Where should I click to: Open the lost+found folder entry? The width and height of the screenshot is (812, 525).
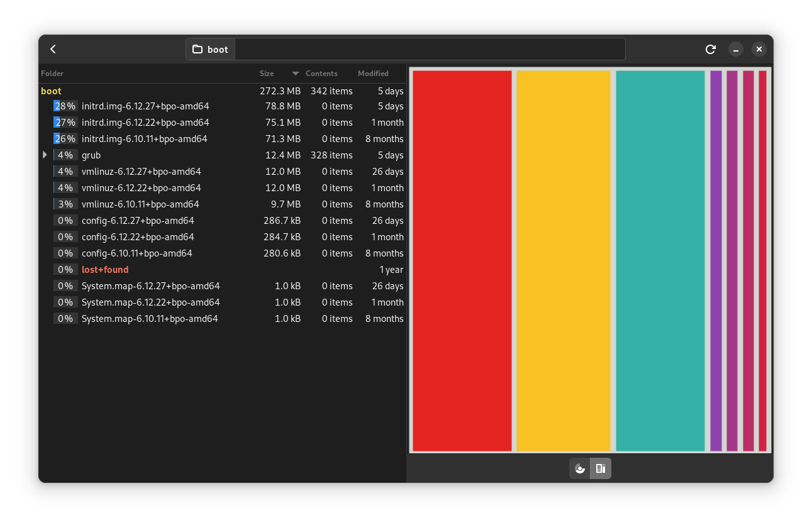[x=104, y=269]
